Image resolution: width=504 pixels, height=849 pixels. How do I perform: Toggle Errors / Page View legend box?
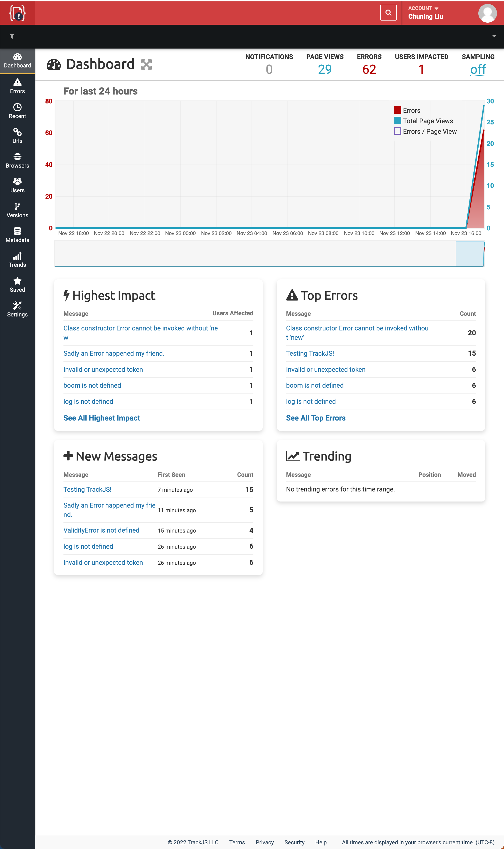[397, 131]
